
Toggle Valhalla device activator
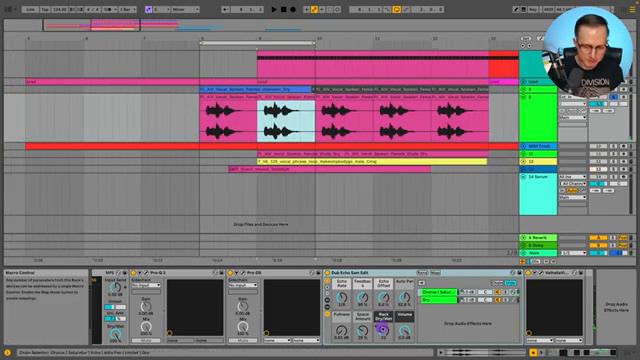tap(528, 273)
